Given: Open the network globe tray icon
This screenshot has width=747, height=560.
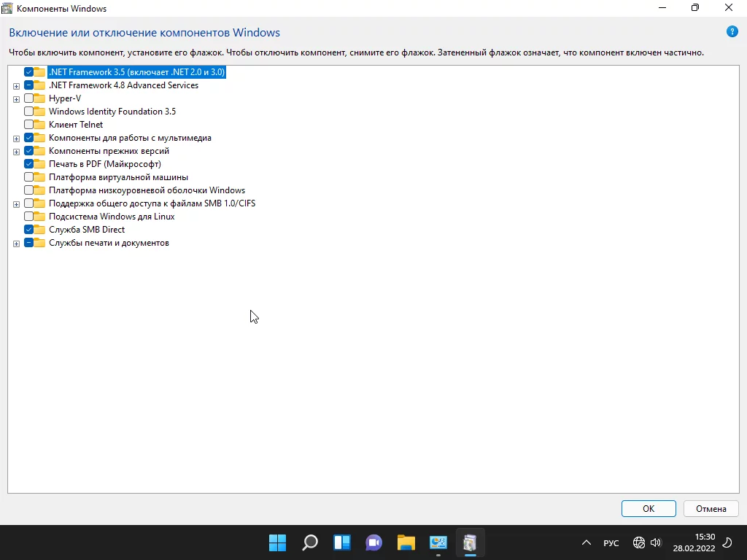Looking at the screenshot, I should [639, 542].
